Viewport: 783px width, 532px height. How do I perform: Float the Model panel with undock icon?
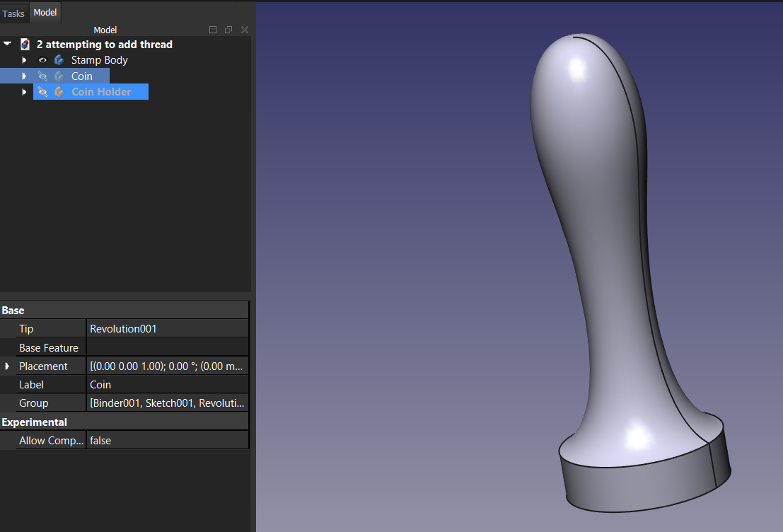(228, 30)
